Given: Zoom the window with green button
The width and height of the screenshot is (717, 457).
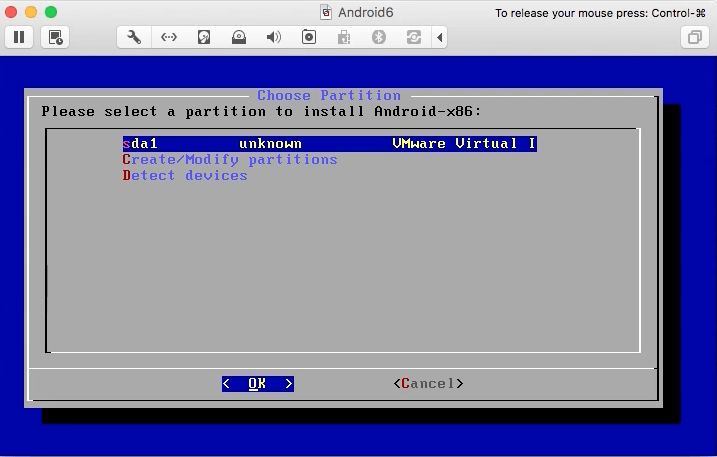Looking at the screenshot, I should tap(51, 12).
